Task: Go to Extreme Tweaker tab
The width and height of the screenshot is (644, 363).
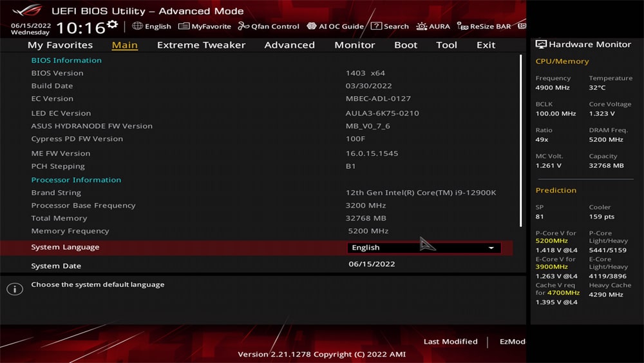Action: [201, 44]
